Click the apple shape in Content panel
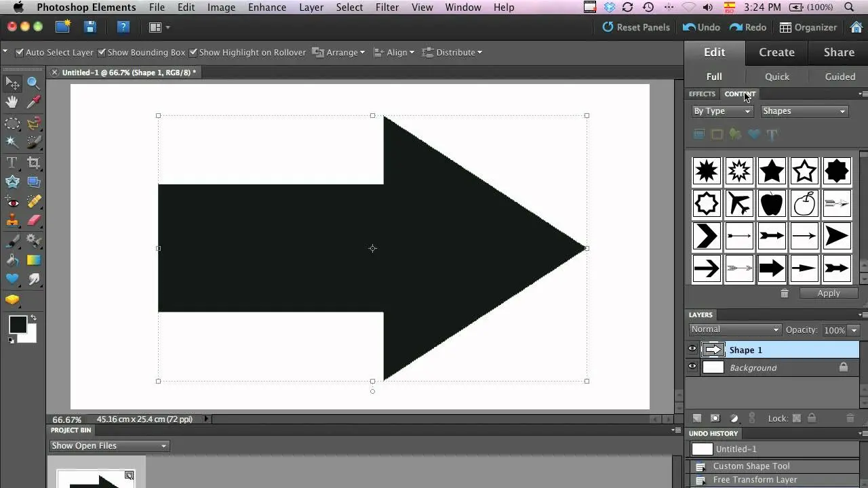This screenshot has width=868, height=488. 772,203
